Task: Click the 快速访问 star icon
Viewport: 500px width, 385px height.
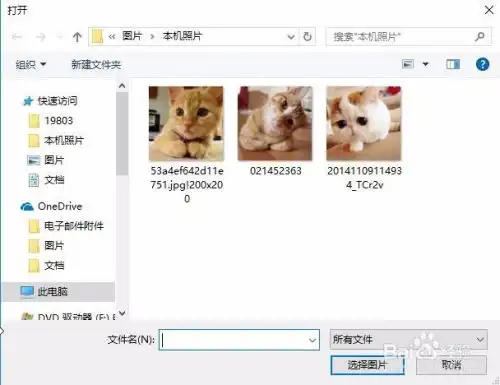Action: [29, 101]
